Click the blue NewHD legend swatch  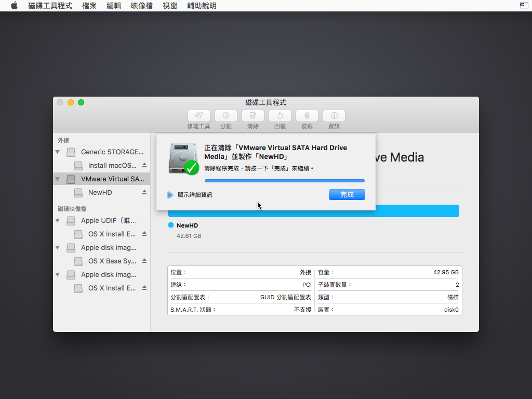[171, 225]
